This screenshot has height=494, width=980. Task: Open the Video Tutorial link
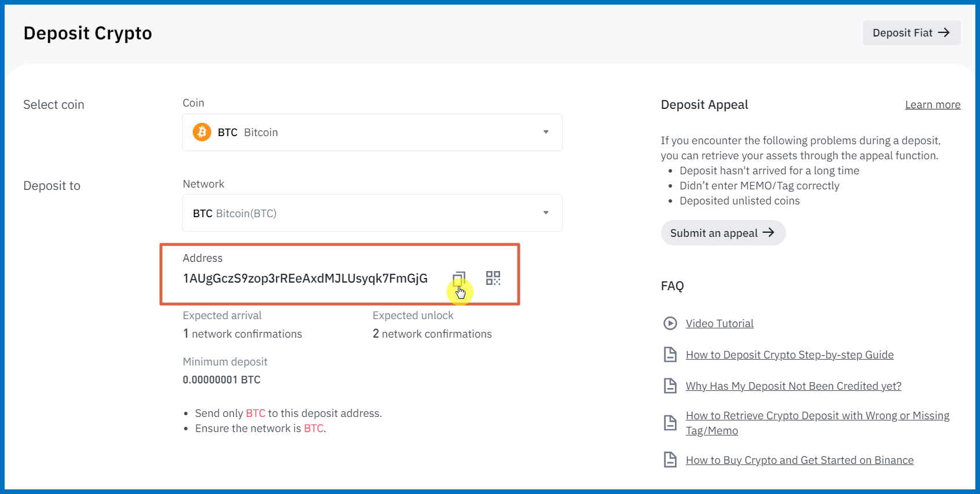coord(720,324)
